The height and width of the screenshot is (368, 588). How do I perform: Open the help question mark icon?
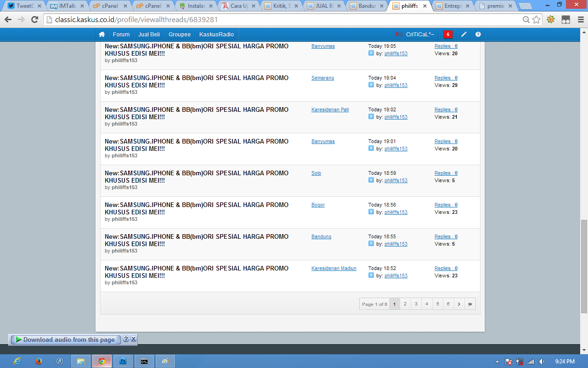478,34
